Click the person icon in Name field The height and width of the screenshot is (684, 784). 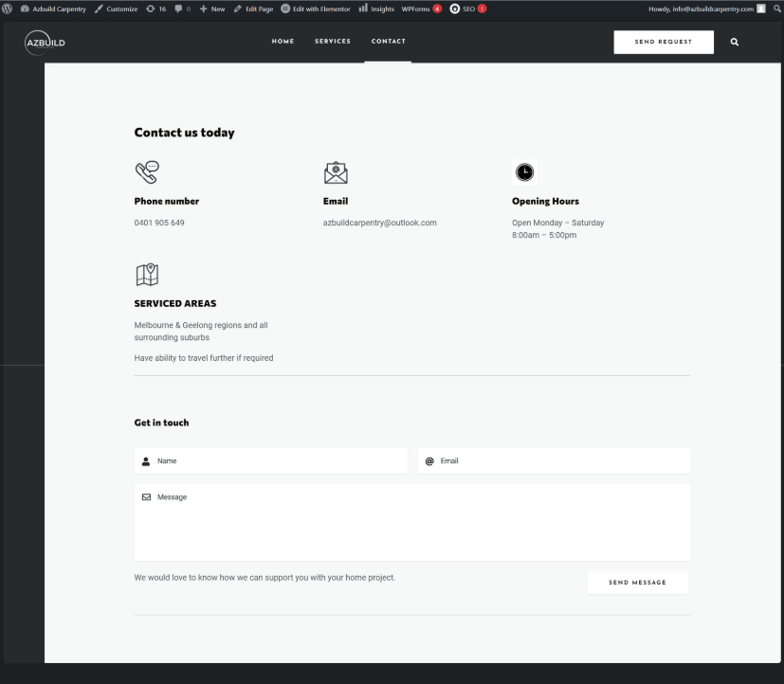146,461
